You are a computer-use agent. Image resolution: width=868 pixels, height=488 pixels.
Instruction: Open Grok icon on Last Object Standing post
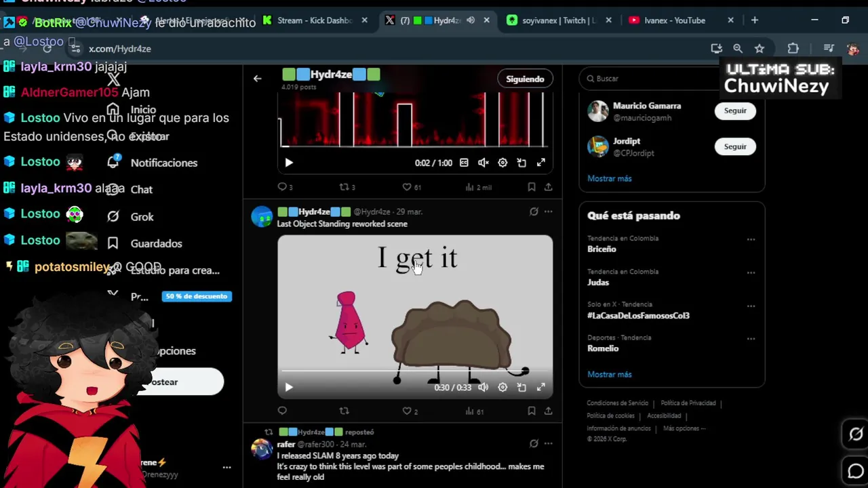pyautogui.click(x=534, y=211)
